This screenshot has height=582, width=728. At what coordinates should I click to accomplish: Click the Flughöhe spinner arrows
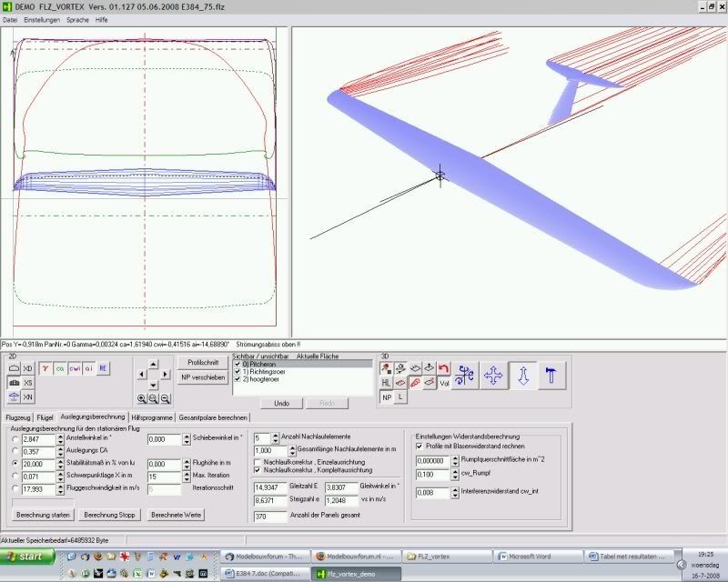tap(187, 464)
